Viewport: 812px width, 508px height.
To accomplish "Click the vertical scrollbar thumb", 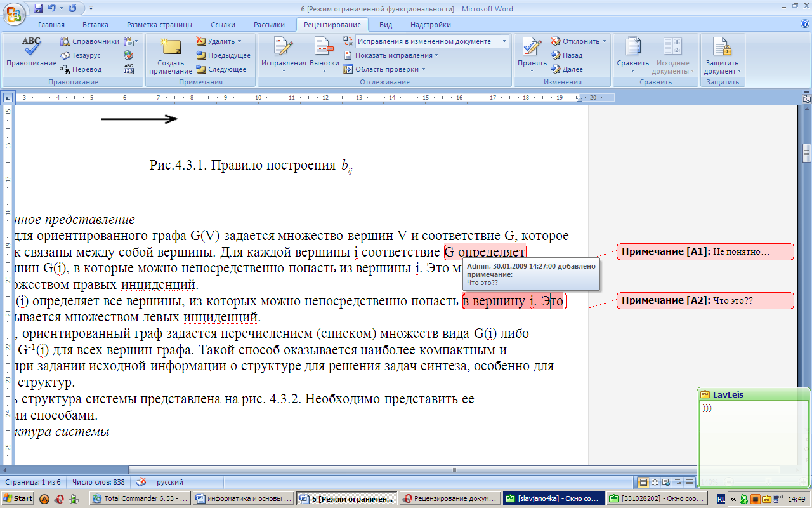I will click(806, 154).
